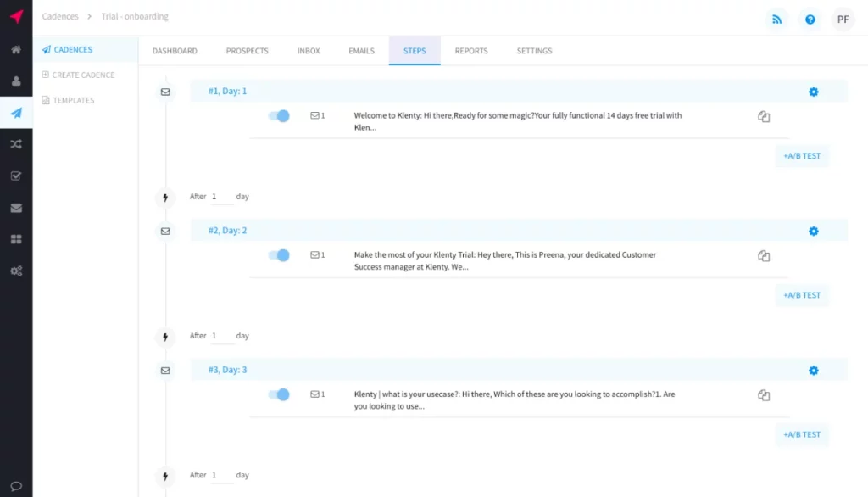The width and height of the screenshot is (868, 497).
Task: Add an A/B test to the Day 1 email
Action: [802, 155]
